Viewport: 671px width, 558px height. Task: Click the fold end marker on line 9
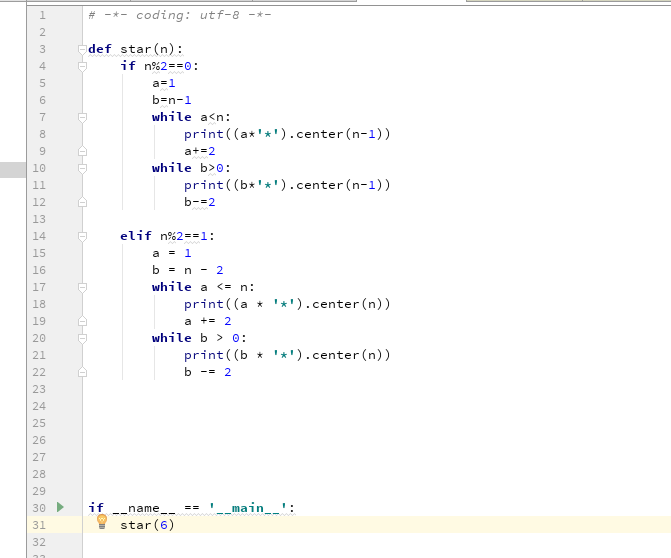pyautogui.click(x=83, y=151)
